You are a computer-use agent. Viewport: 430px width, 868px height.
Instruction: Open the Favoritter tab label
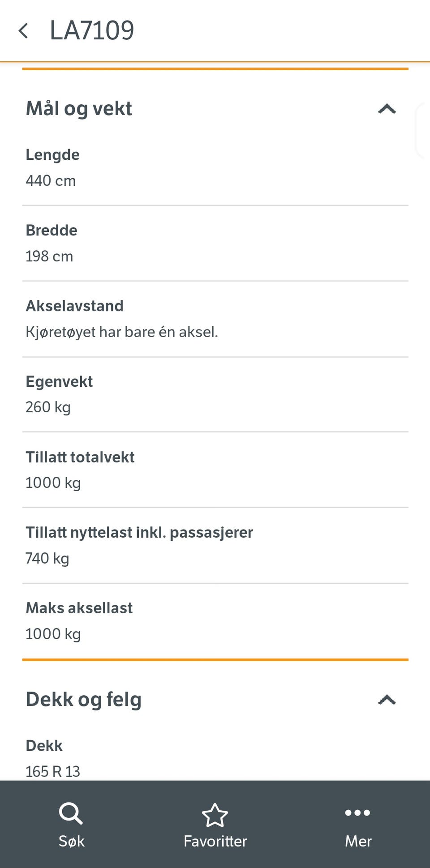(215, 841)
